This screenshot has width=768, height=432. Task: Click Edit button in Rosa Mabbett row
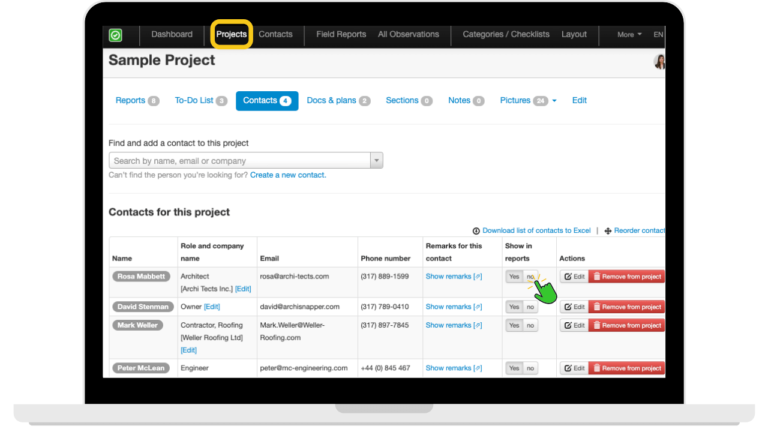[x=575, y=277]
